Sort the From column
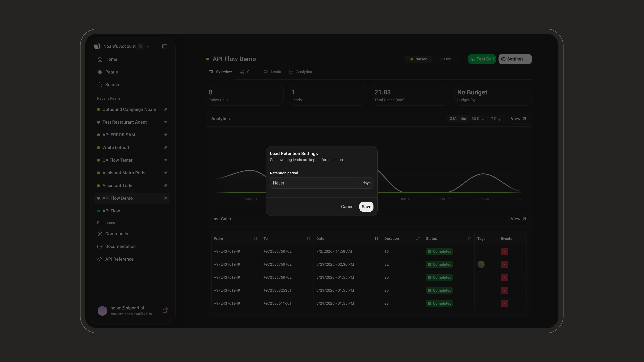 [255, 239]
